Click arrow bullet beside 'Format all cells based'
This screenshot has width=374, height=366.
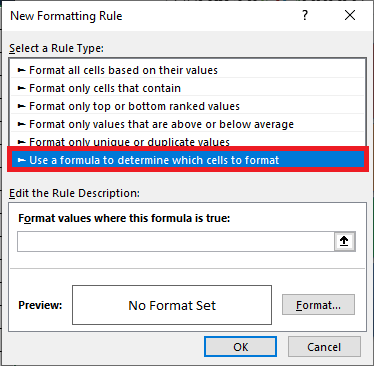click(x=21, y=70)
